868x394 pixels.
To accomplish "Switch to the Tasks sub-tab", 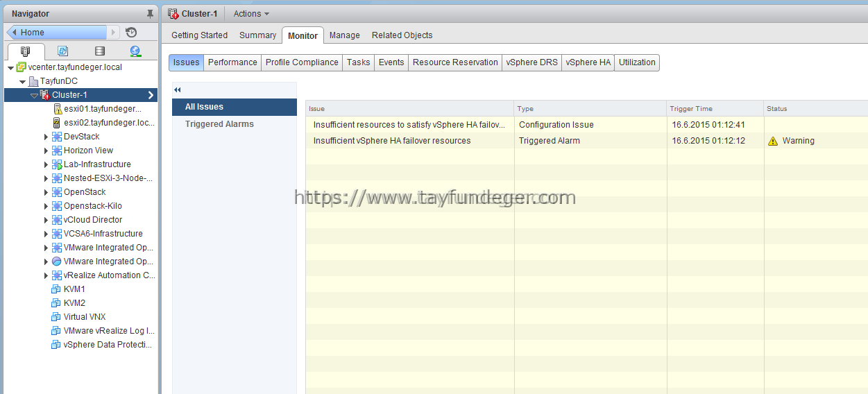I will (358, 62).
